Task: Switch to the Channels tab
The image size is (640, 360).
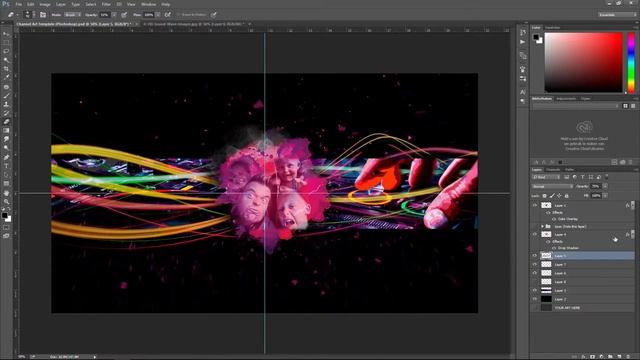Action: [x=553, y=169]
